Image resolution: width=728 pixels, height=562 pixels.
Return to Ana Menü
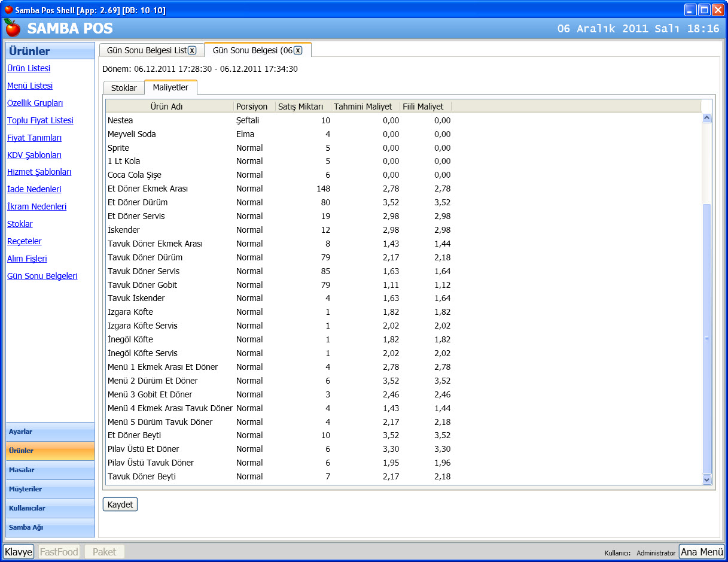(x=702, y=552)
